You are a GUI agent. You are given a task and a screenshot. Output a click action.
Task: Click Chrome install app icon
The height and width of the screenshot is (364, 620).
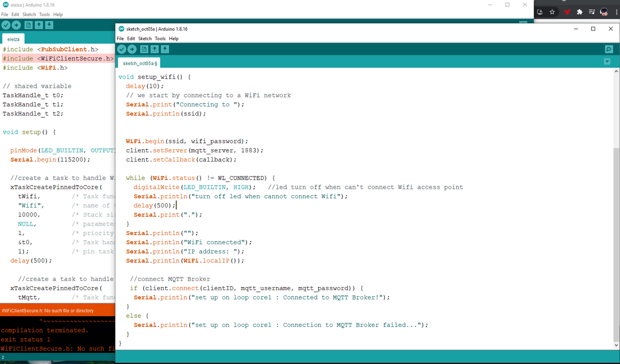540,11
